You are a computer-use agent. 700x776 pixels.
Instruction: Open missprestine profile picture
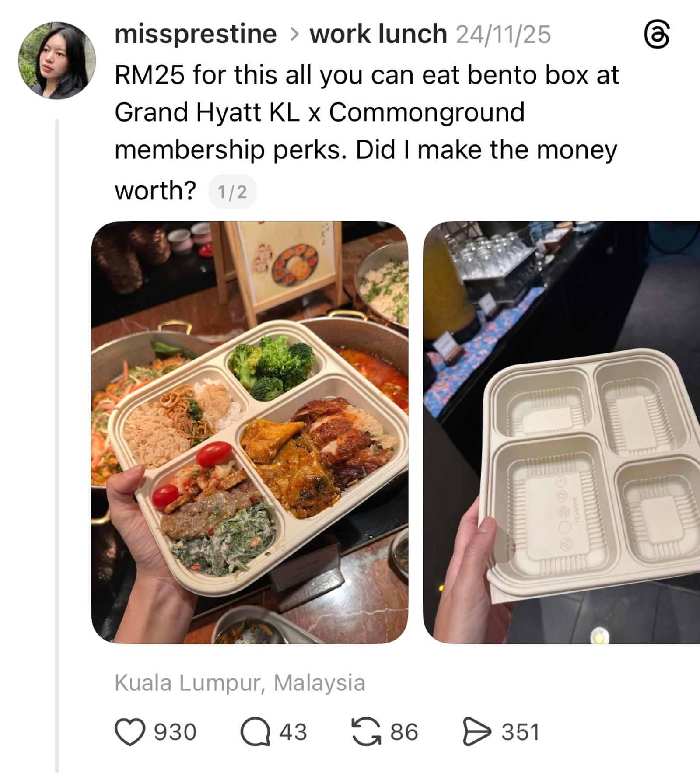pyautogui.click(x=57, y=60)
